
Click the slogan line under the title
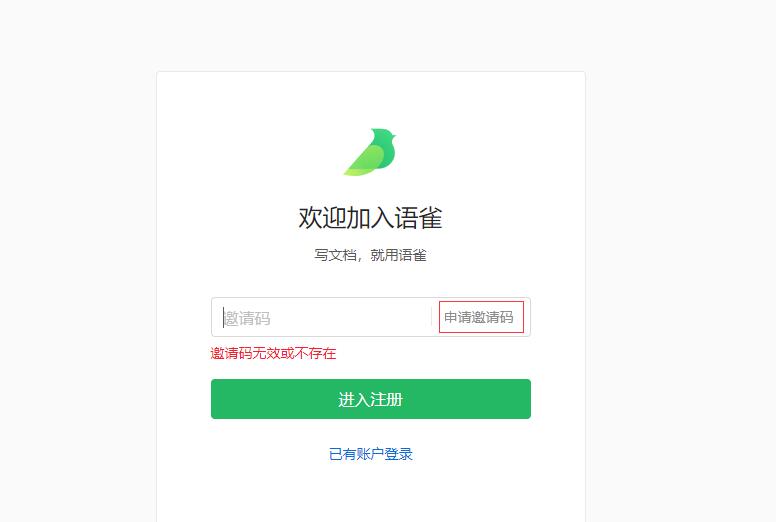click(370, 255)
